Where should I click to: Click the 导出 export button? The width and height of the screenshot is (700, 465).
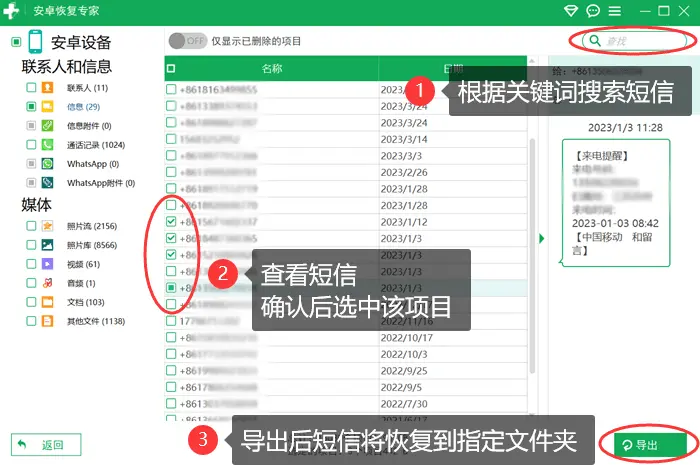650,444
